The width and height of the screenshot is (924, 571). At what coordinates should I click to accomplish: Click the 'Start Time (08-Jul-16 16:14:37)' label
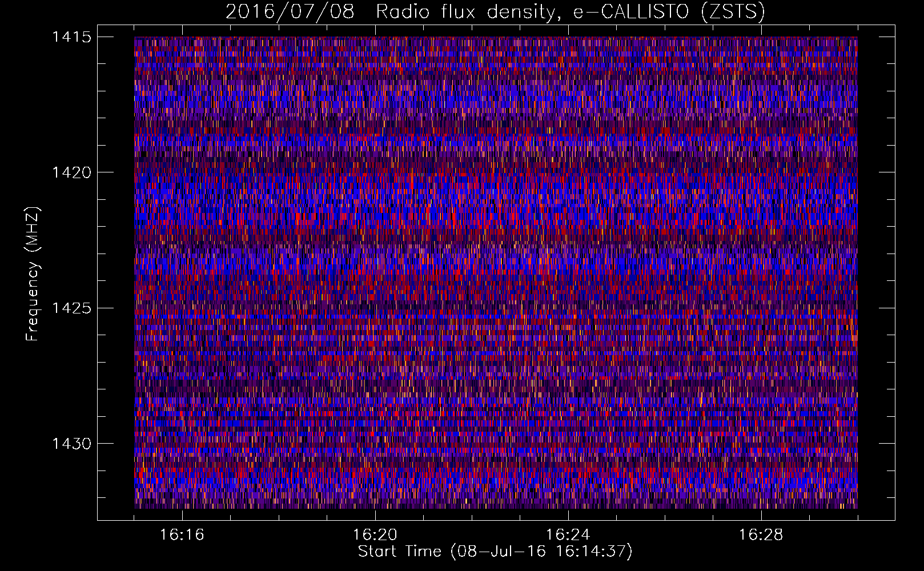tap(495, 552)
